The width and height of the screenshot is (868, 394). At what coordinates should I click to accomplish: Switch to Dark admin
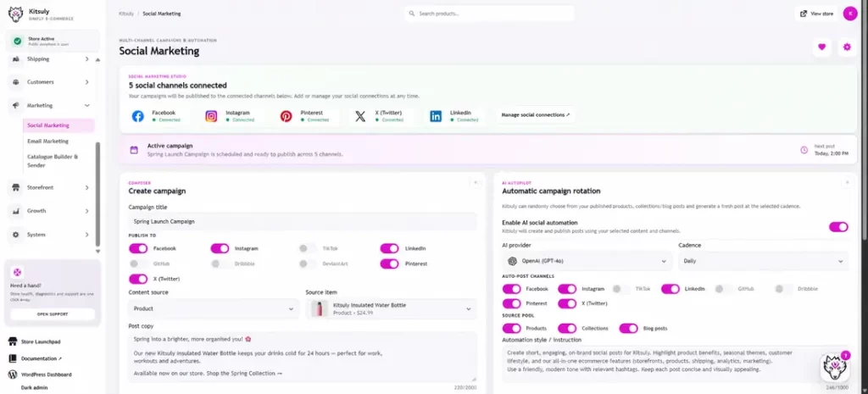pos(34,387)
